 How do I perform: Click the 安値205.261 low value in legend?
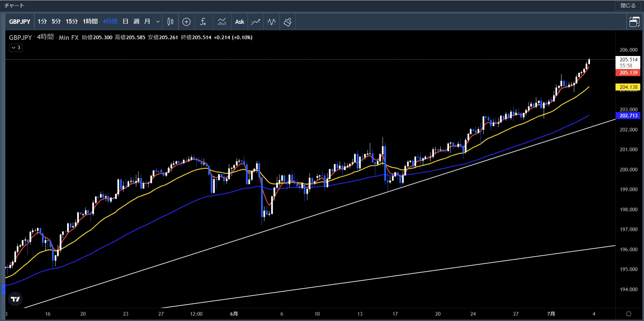pos(163,37)
